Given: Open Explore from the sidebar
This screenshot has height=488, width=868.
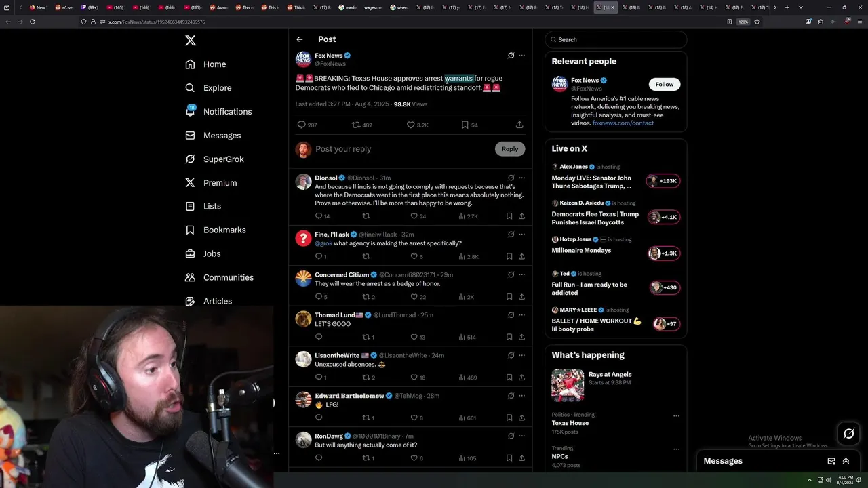Looking at the screenshot, I should pyautogui.click(x=209, y=88).
